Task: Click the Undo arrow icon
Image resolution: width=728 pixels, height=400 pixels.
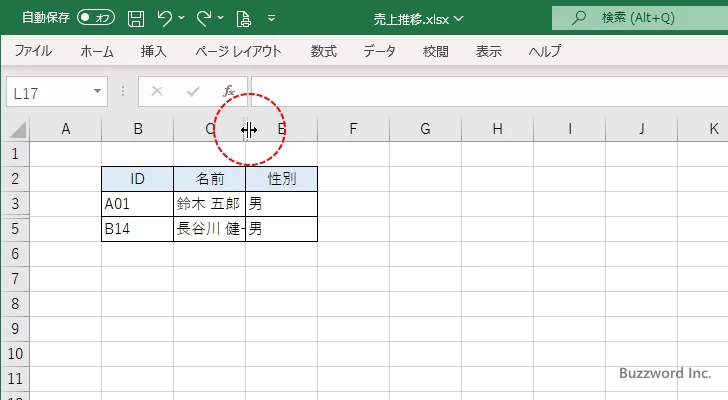Action: coord(164,18)
